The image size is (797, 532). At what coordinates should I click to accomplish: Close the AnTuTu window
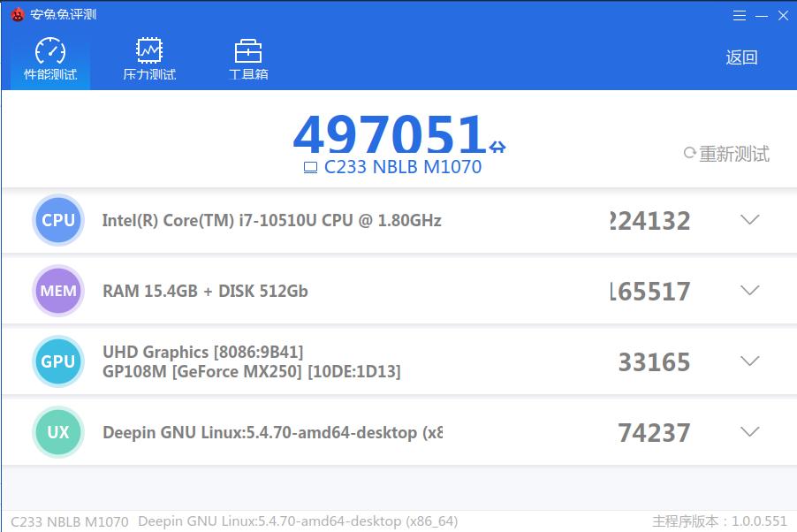[x=783, y=16]
